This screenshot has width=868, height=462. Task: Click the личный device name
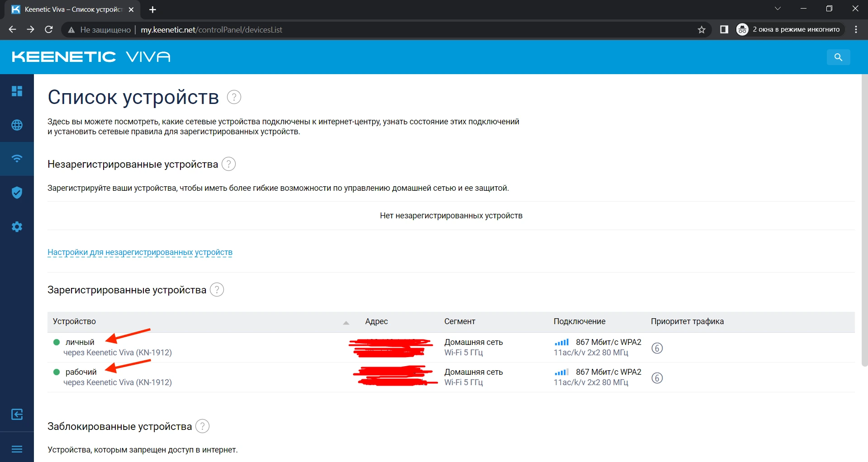point(79,342)
